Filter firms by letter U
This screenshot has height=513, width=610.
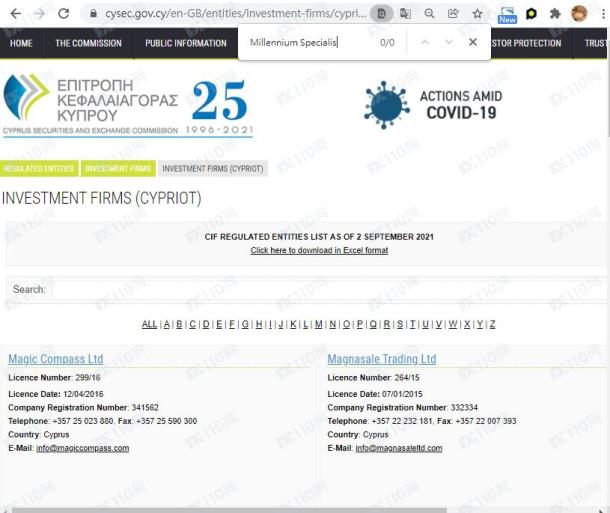(425, 324)
